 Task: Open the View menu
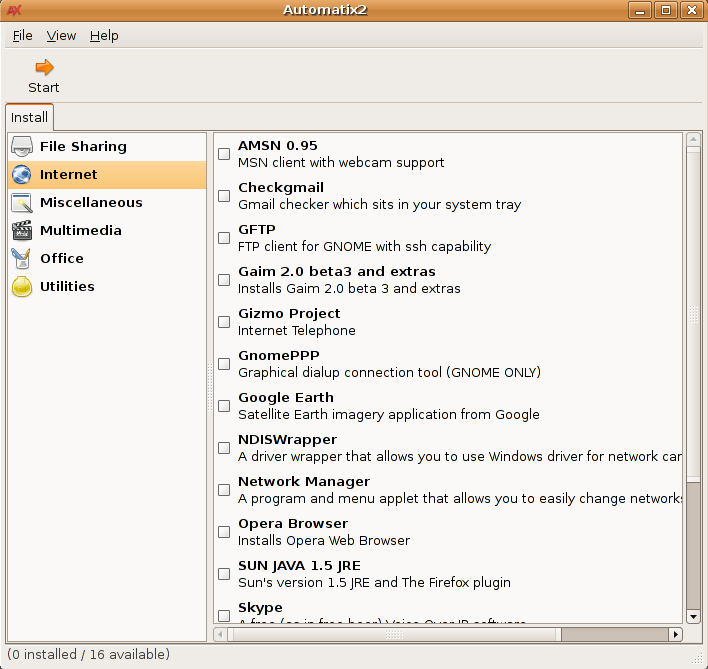click(61, 35)
